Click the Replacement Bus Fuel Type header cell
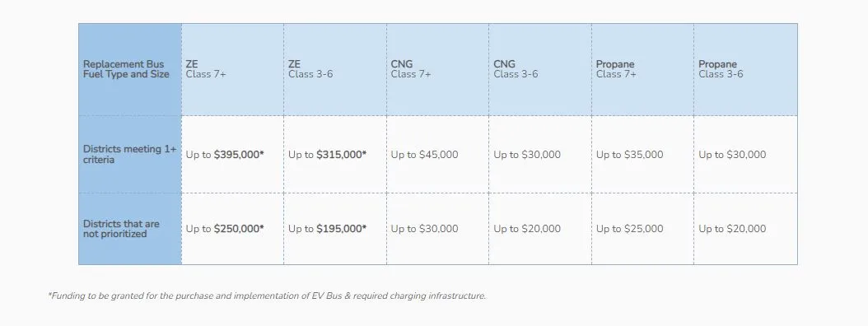The height and width of the screenshot is (326, 868). tap(130, 69)
